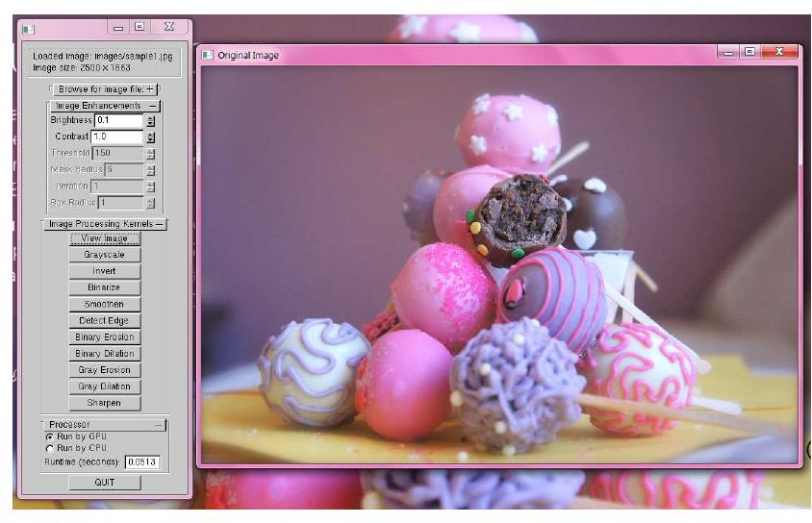Image resolution: width=812 pixels, height=523 pixels.
Task: Click the Original Image title text
Action: (x=248, y=56)
